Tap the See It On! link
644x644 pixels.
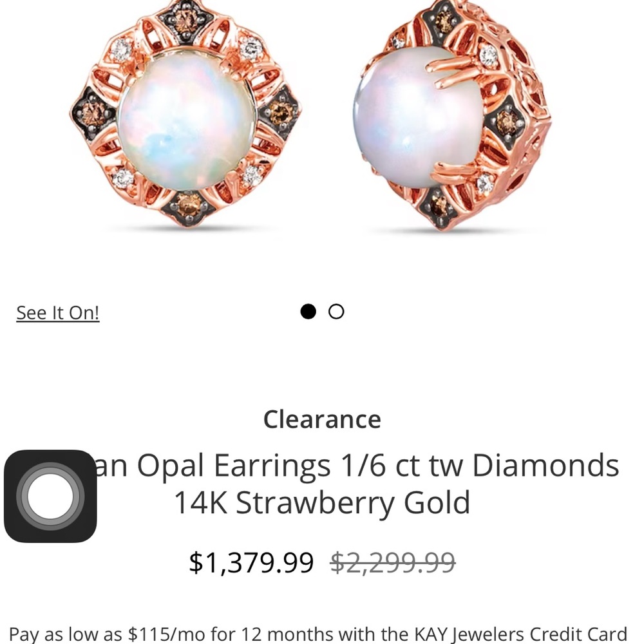click(x=58, y=312)
